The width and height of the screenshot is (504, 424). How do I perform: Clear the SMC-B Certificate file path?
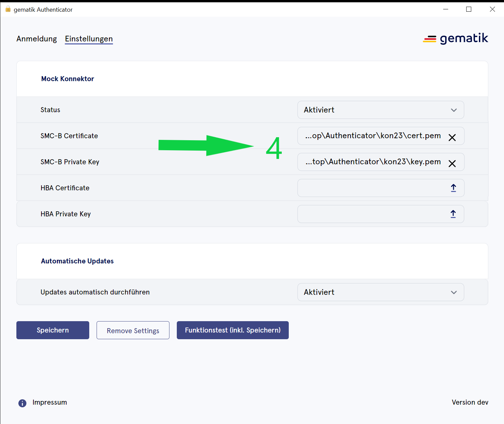click(x=452, y=138)
